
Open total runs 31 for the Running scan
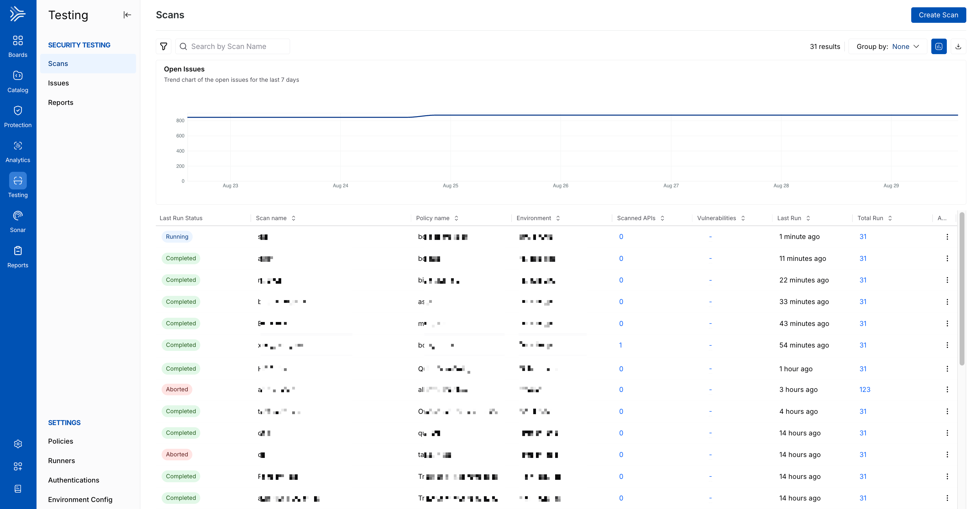pyautogui.click(x=863, y=237)
